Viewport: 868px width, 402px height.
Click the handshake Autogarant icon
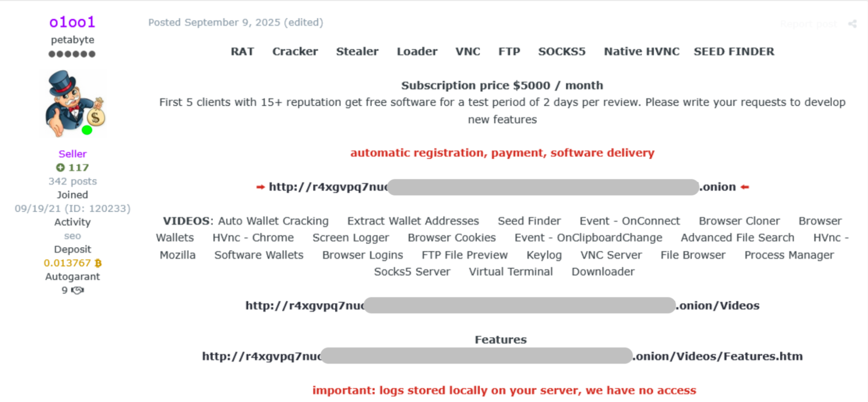tap(77, 290)
